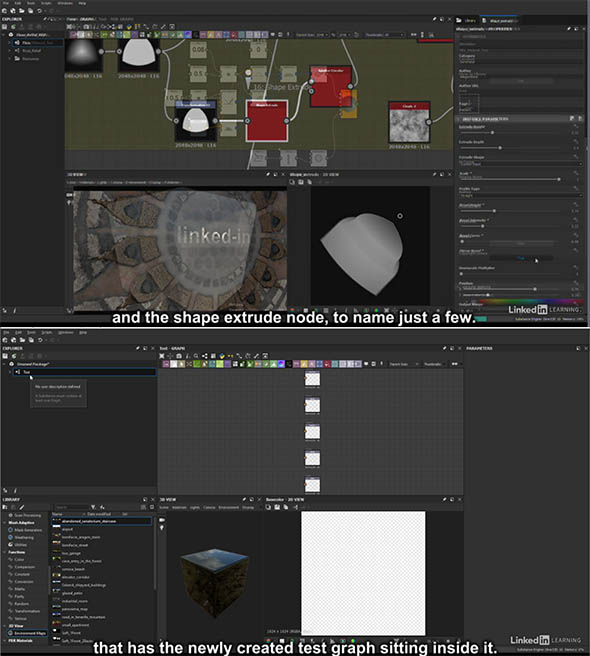
Task: Click light bulb icon beside lower 3D View cube
Action: (162, 528)
